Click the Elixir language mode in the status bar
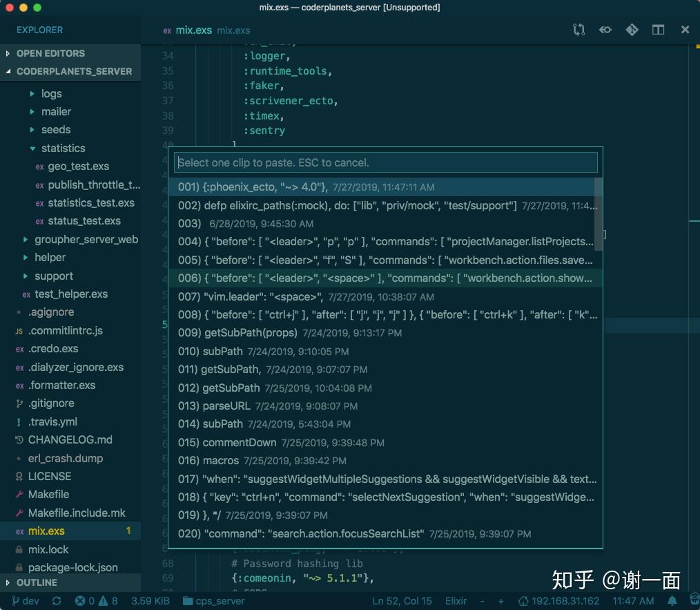This screenshot has width=700, height=610. (456, 601)
